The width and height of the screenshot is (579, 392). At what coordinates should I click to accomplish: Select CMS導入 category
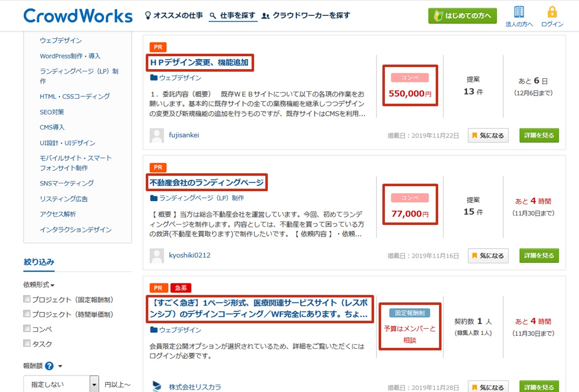click(x=52, y=127)
